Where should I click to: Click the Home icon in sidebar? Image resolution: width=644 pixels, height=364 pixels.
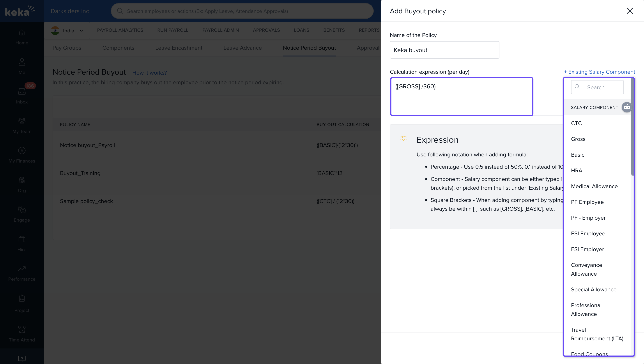(22, 33)
